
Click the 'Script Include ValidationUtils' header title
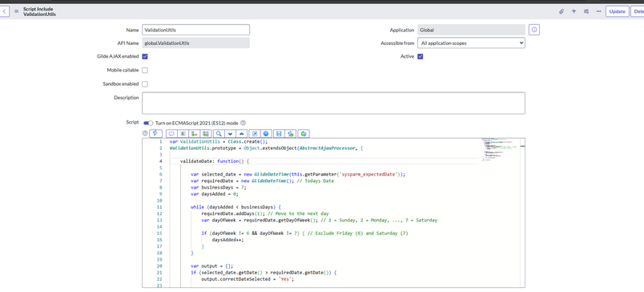coord(40,11)
